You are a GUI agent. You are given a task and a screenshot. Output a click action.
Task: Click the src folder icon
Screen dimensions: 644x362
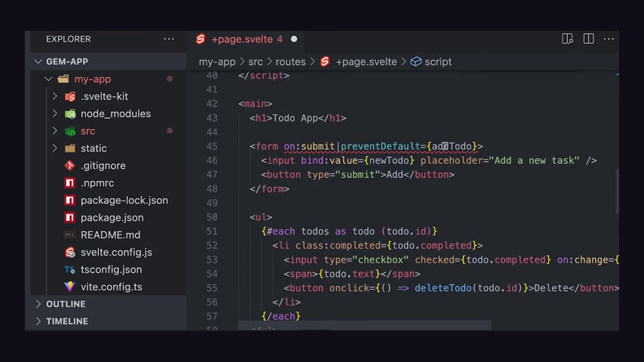pyautogui.click(x=70, y=131)
